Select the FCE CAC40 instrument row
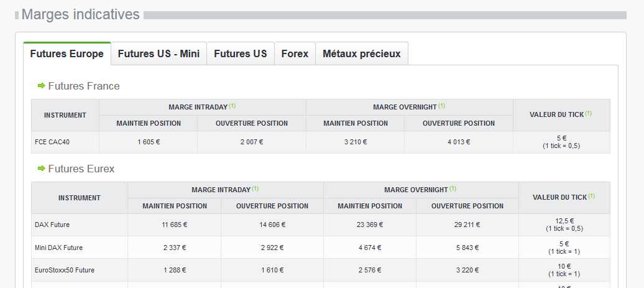This screenshot has height=288, width=644. pyautogui.click(x=52, y=142)
